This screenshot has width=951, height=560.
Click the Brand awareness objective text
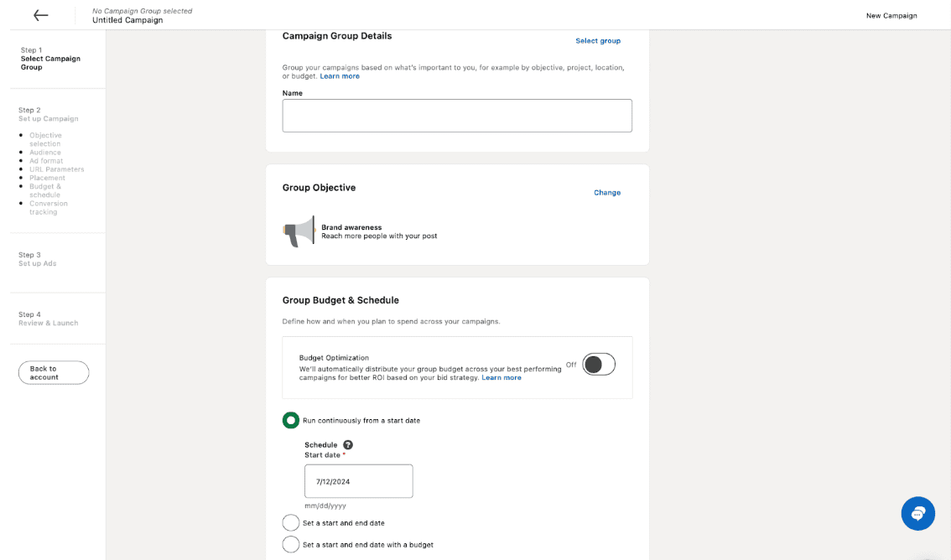351,227
